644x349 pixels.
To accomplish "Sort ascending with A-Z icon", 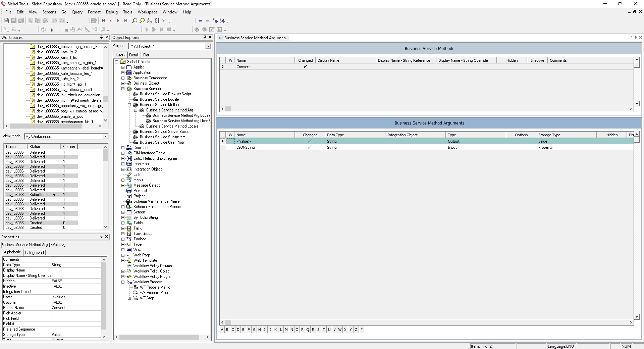I will pos(149,21).
